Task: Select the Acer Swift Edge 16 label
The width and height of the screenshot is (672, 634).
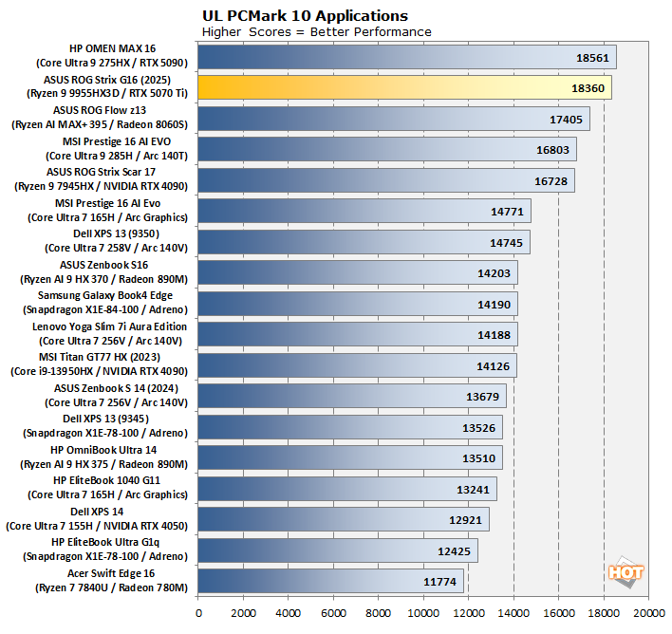Action: tap(111, 573)
